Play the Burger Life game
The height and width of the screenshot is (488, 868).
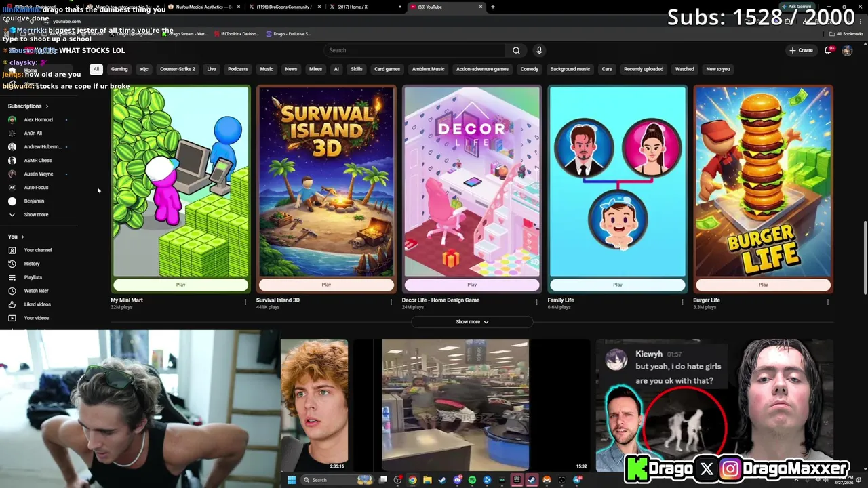click(x=763, y=285)
